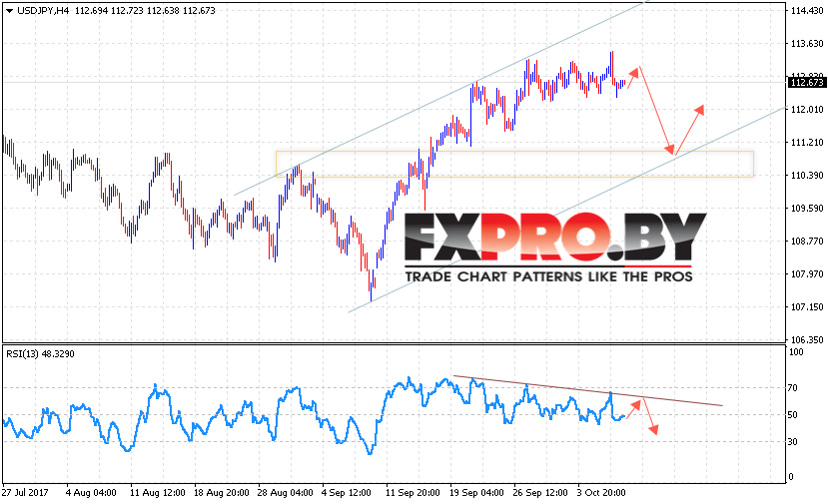Select RSI scale value 50
The height and width of the screenshot is (504, 828).
793,415
